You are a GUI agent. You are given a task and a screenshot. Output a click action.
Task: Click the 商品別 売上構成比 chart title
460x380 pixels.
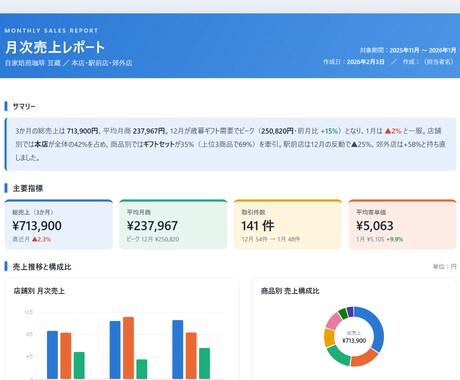(x=290, y=291)
